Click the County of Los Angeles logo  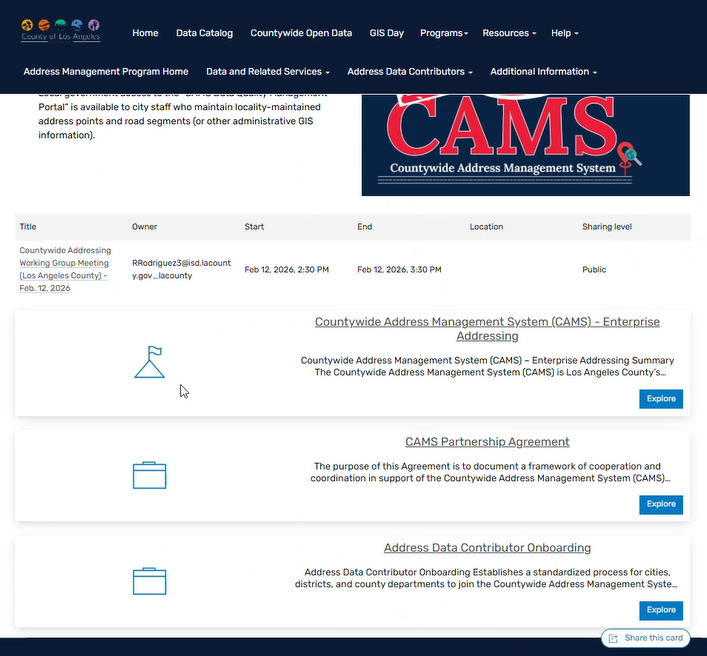pos(60,30)
